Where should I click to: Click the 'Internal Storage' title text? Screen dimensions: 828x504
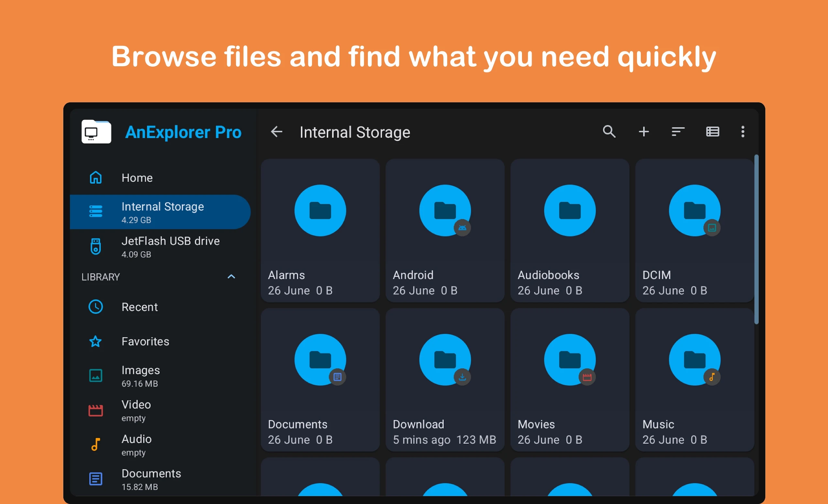pyautogui.click(x=354, y=132)
